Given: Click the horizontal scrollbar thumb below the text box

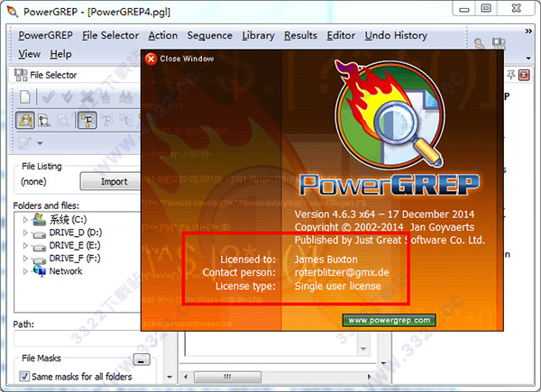Looking at the screenshot, I should tap(228, 377).
